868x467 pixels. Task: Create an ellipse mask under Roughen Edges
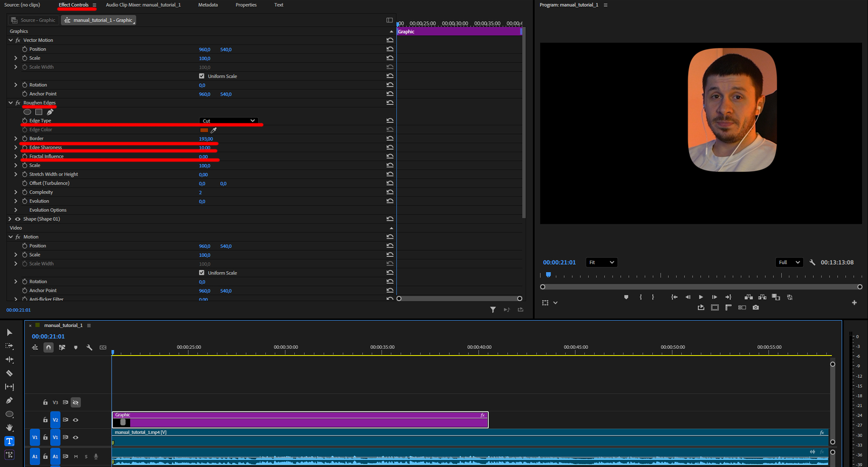[x=27, y=112]
